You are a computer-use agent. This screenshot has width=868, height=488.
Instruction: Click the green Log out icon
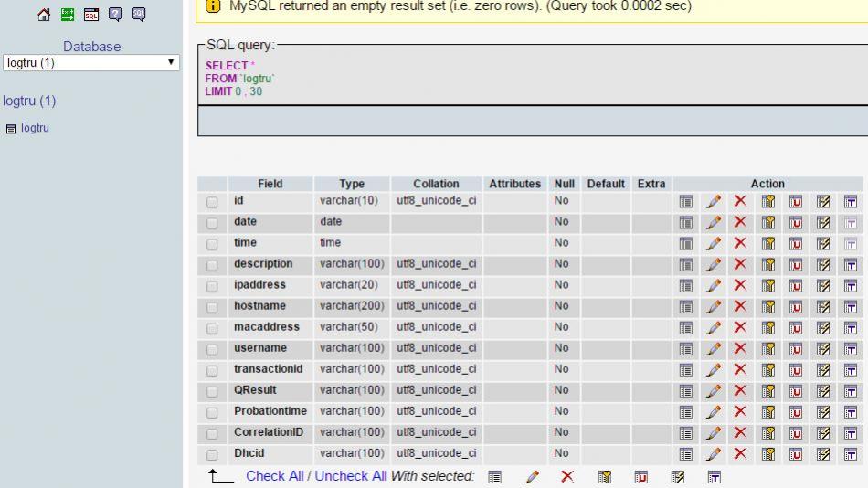68,15
